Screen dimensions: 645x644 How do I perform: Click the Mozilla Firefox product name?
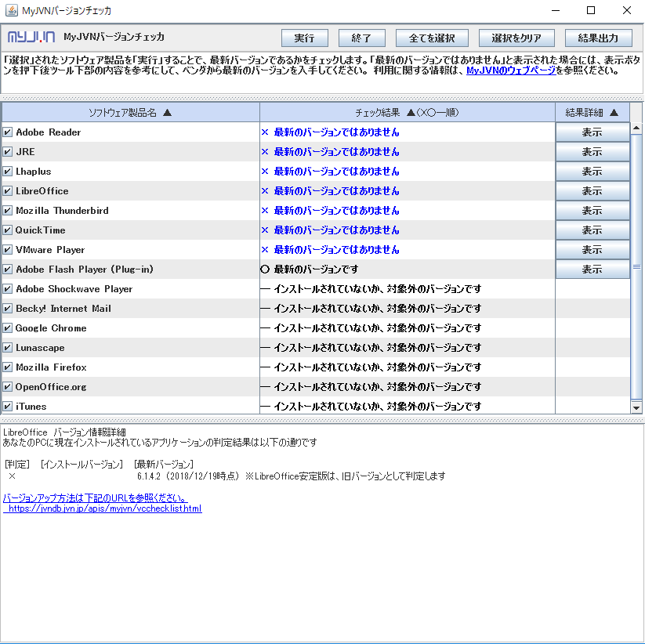coord(51,367)
